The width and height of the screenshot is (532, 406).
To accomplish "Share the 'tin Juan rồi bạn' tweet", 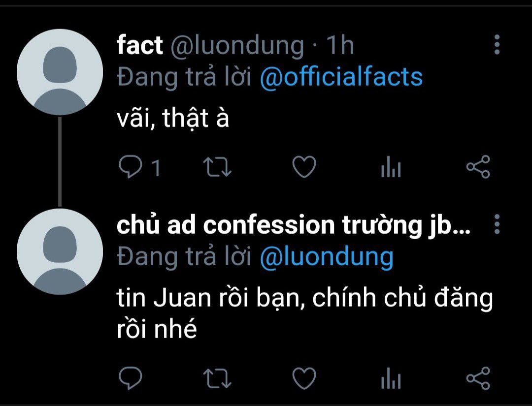I will click(478, 377).
